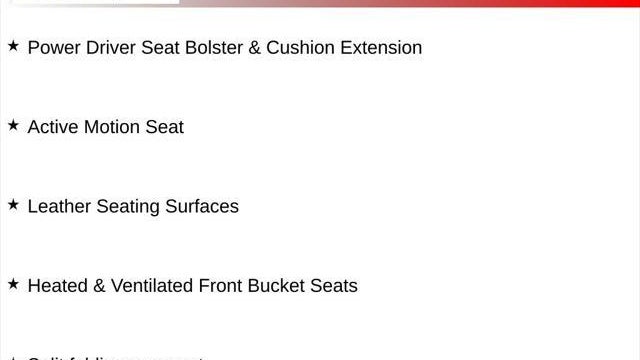Click the star beside Heated & Ventilated Front Bucket Seats
Viewport: 640px width, 360px height.
click(13, 284)
